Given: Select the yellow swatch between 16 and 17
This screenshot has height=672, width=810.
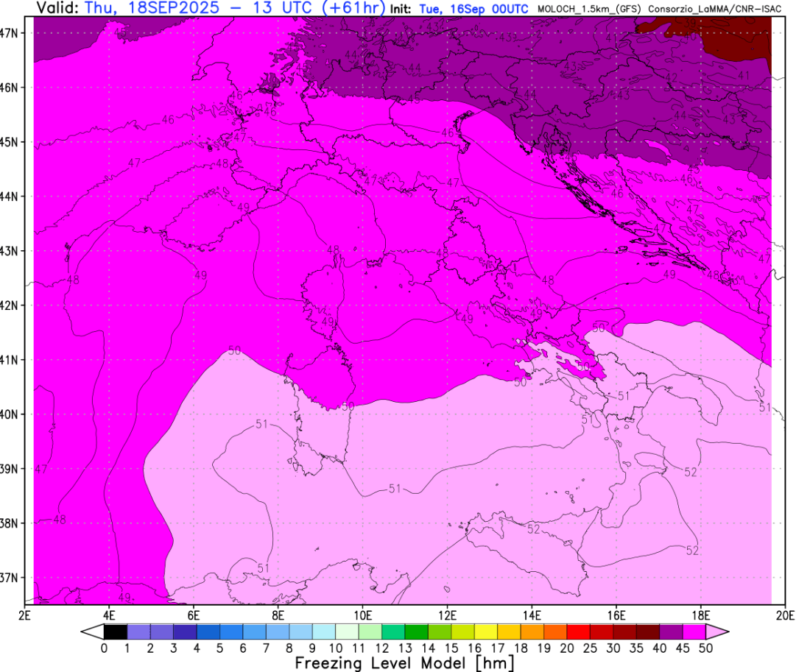Looking at the screenshot, I should 486,632.
